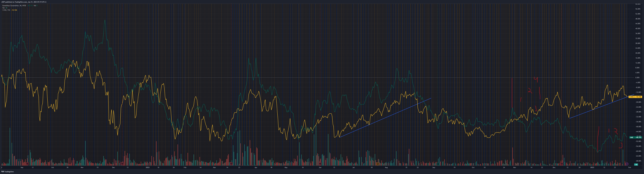644x174 pixels.
Task: Click the Jul label on time axis
Action: [x=353, y=167]
